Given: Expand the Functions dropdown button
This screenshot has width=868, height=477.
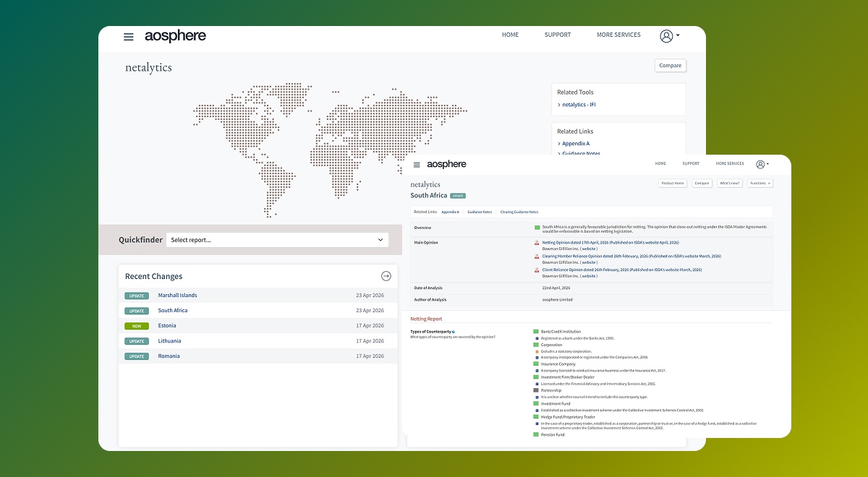Looking at the screenshot, I should tap(760, 184).
